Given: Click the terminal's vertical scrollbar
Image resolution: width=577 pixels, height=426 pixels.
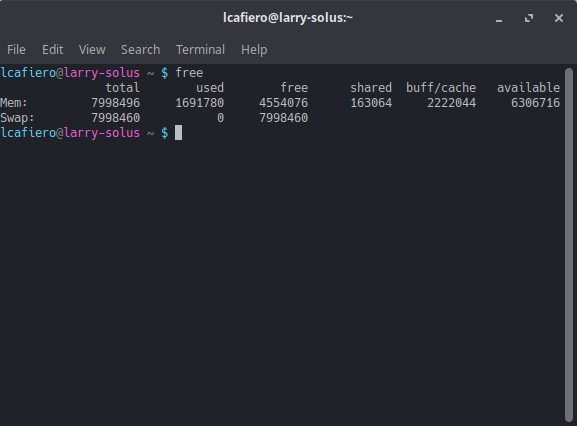Looking at the screenshot, I should click(569, 245).
